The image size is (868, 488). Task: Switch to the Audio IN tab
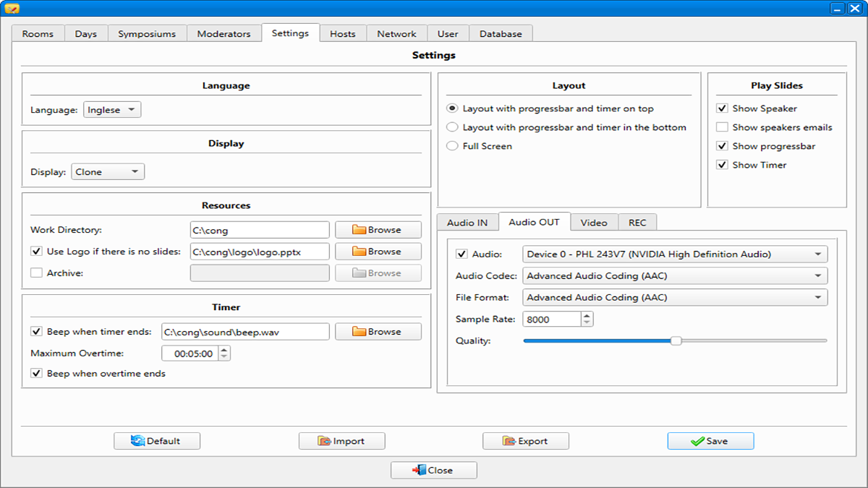(x=467, y=223)
